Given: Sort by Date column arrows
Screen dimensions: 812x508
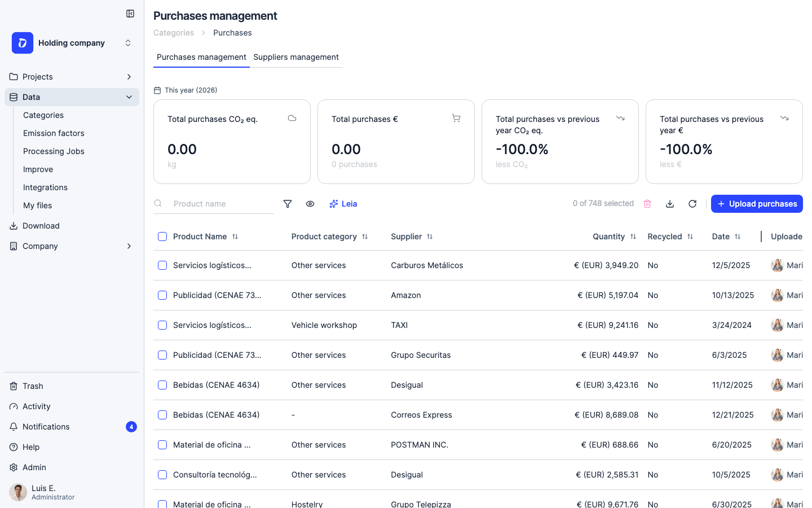Looking at the screenshot, I should coord(738,237).
